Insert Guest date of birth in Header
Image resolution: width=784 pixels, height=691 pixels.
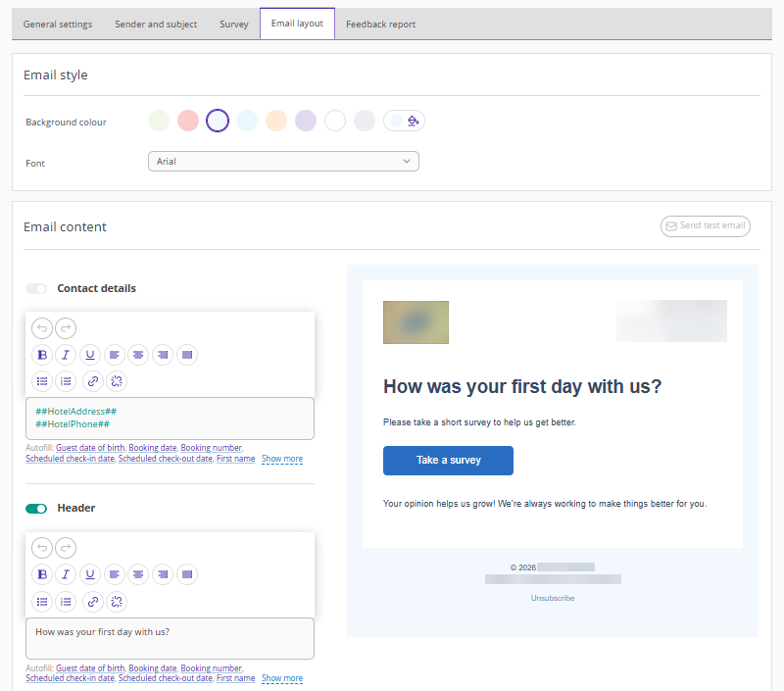[90, 668]
